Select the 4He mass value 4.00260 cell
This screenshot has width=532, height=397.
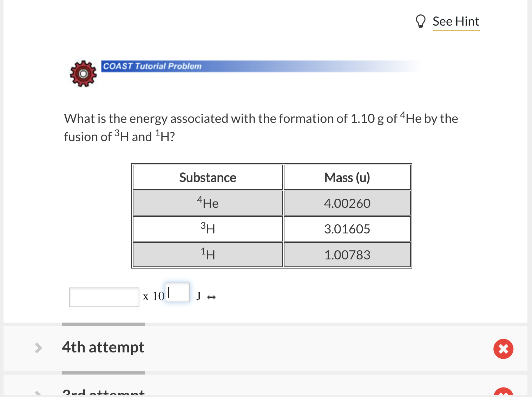click(347, 203)
